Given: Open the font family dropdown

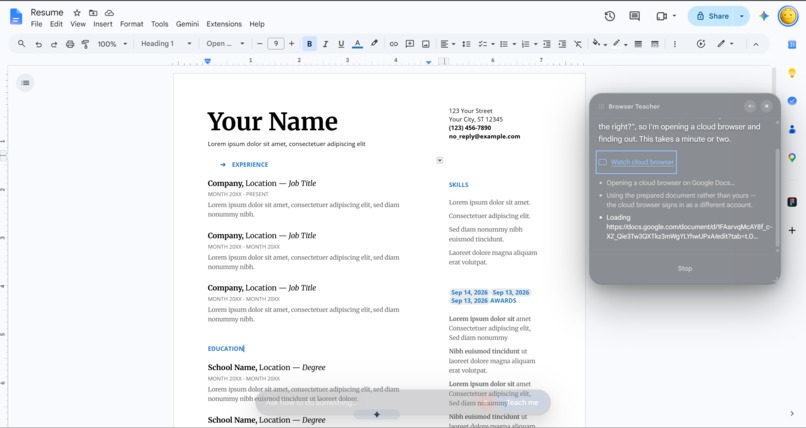Looking at the screenshot, I should coord(225,44).
